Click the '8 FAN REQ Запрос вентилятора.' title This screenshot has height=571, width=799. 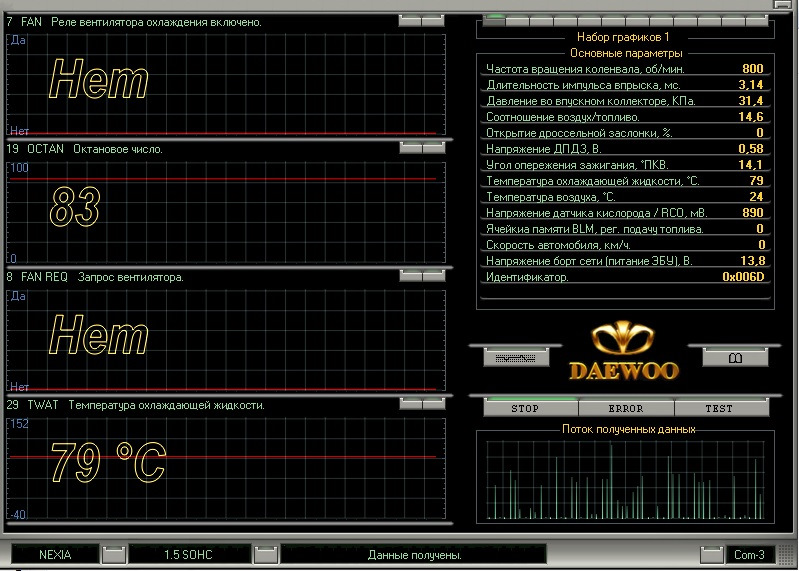95,277
